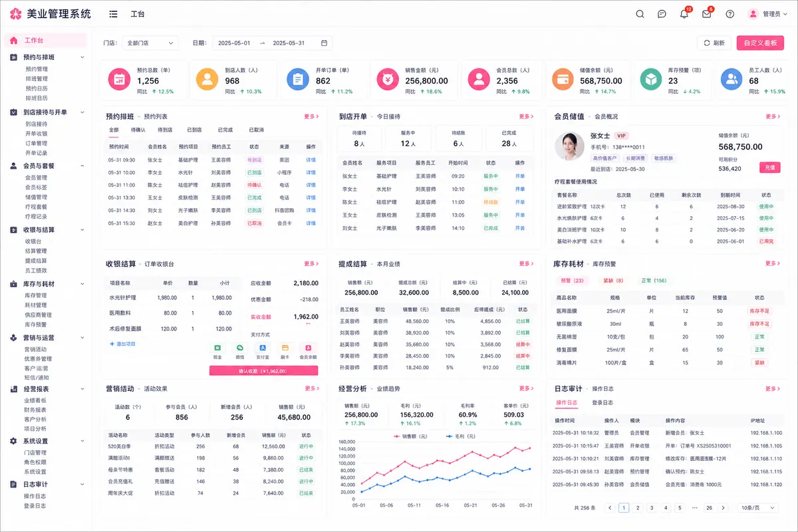
Task: Click the 自定义看板 button
Action: point(760,43)
